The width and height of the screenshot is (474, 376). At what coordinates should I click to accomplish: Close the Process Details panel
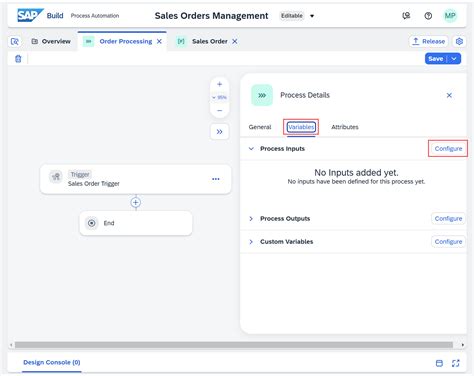point(449,95)
